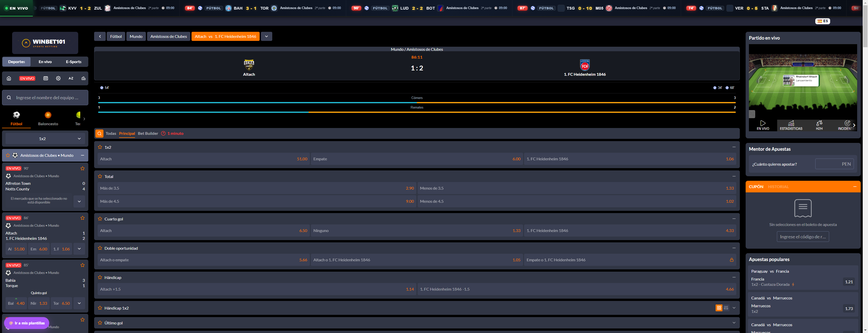Select Ninguno at 1.33 in Cuarto gol

tap(417, 230)
